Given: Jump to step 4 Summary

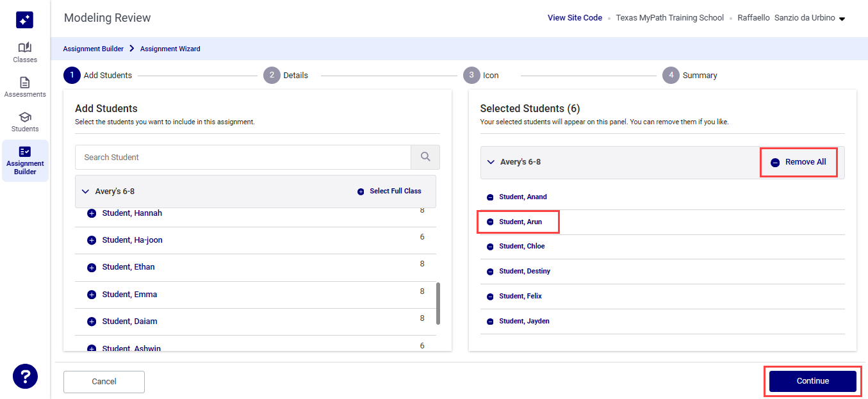Looking at the screenshot, I should tap(671, 75).
